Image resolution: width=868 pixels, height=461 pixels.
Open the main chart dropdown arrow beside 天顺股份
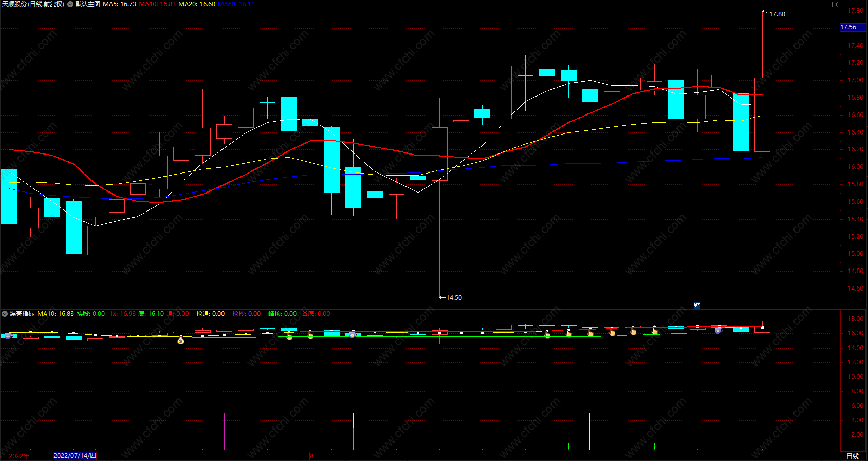(70, 4)
